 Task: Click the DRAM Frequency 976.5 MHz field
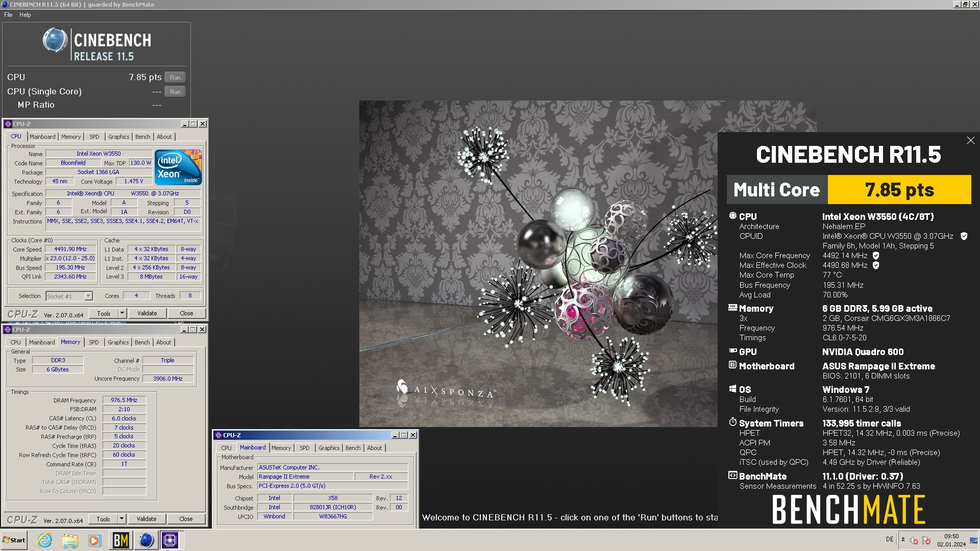124,400
